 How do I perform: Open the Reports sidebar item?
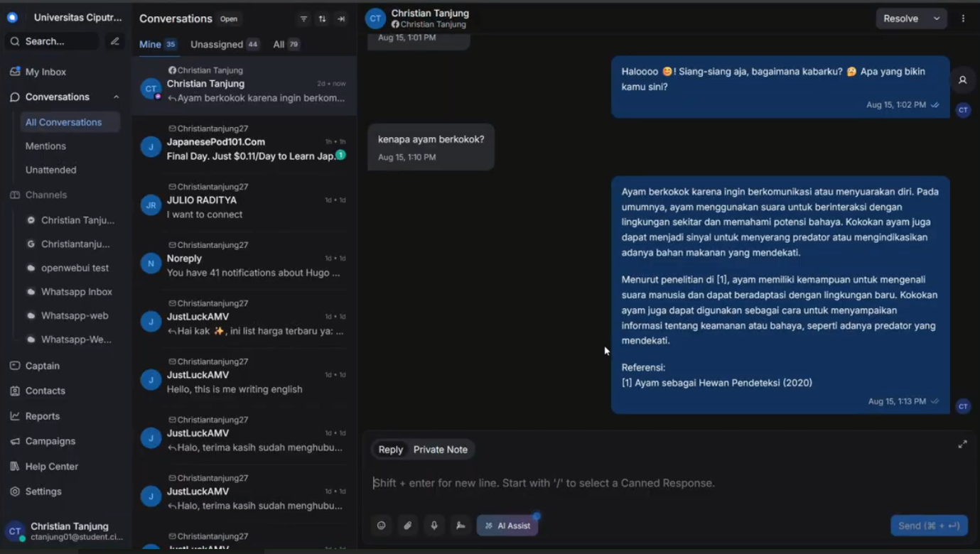click(43, 416)
